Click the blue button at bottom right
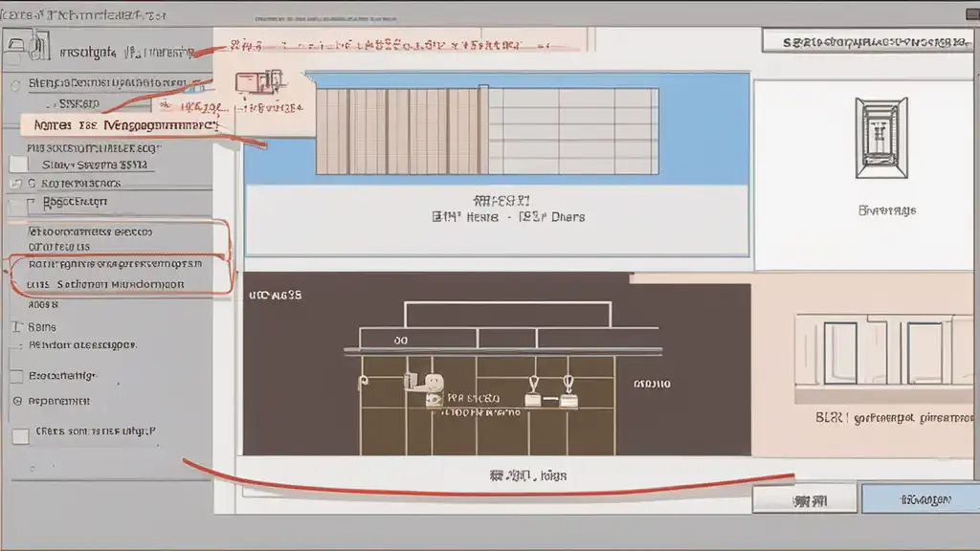Viewport: 980px width, 551px height. pos(921,499)
